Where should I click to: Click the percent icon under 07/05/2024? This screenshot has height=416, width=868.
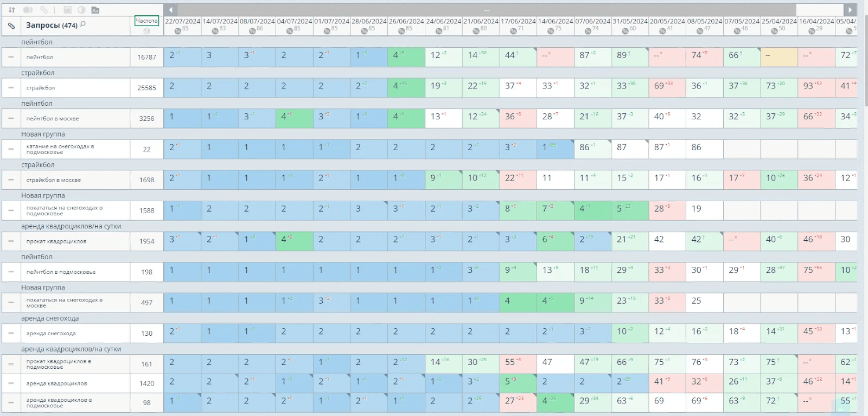tap(737, 31)
